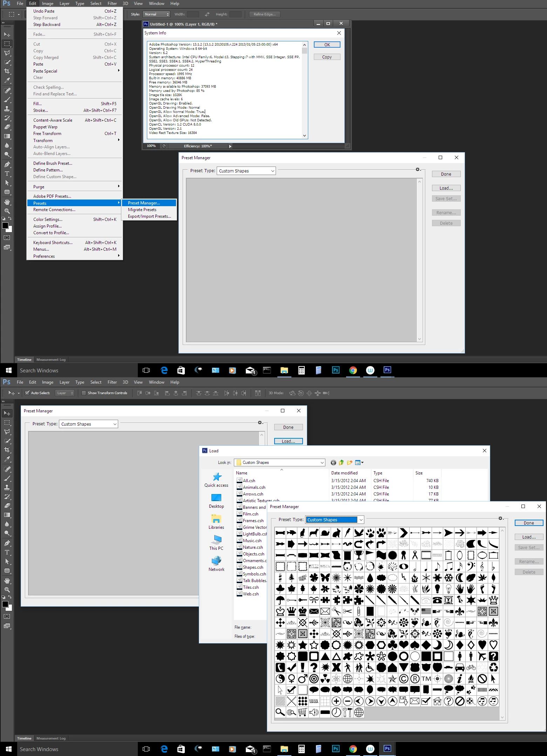
Task: Select the Pen tool in upper Photoshop toolbar
Action: (7, 164)
